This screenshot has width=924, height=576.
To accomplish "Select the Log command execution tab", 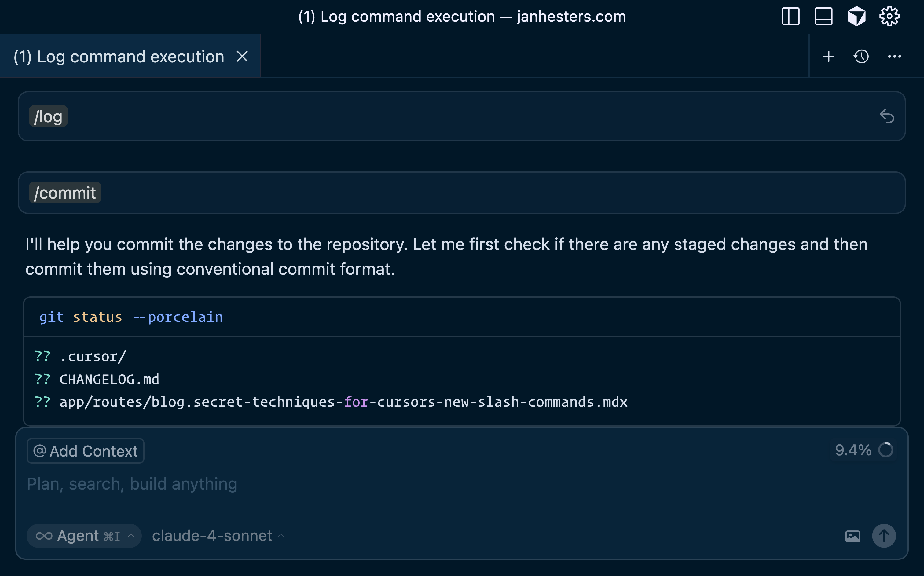I will [119, 57].
